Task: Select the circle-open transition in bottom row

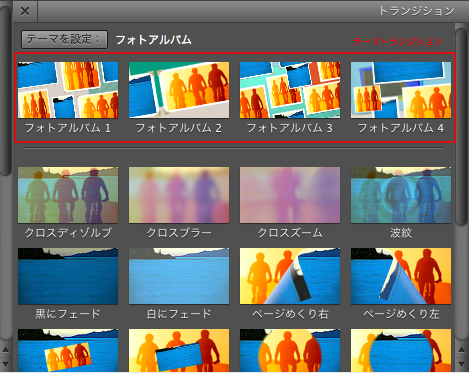Action: tap(290, 350)
